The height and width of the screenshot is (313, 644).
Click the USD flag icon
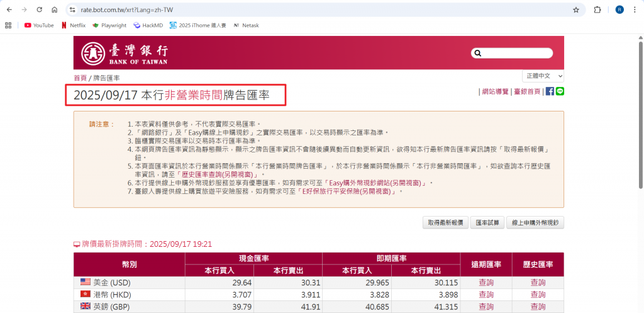[x=85, y=282]
